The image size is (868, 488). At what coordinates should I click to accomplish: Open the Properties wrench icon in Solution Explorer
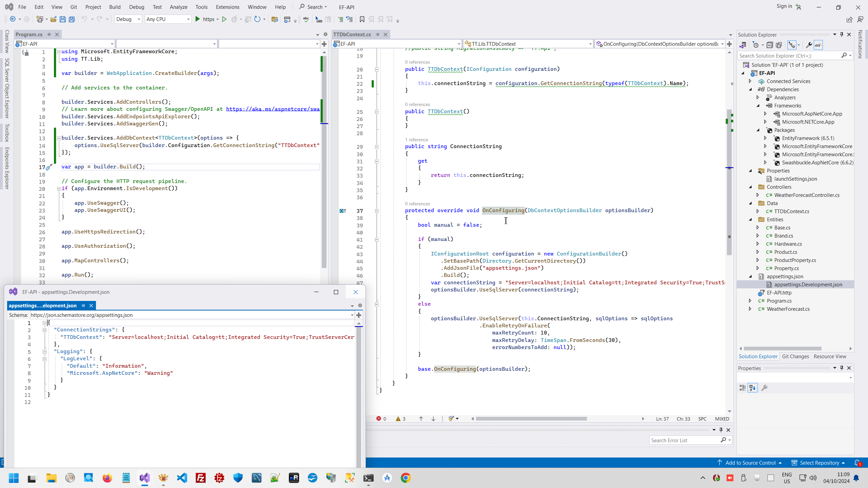click(x=809, y=45)
